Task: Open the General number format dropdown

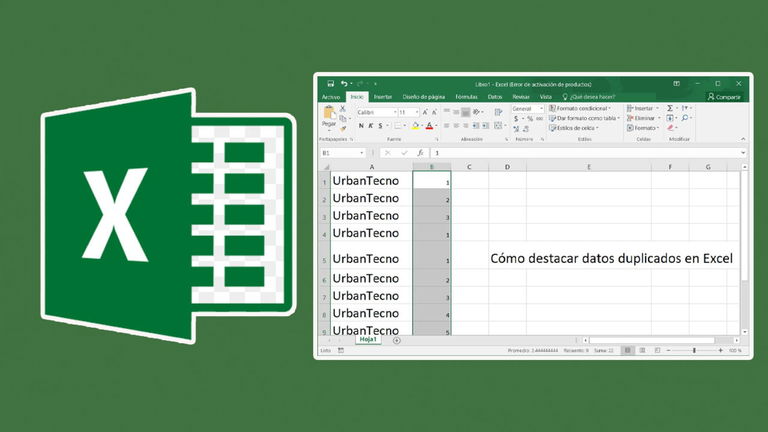Action: [541, 109]
